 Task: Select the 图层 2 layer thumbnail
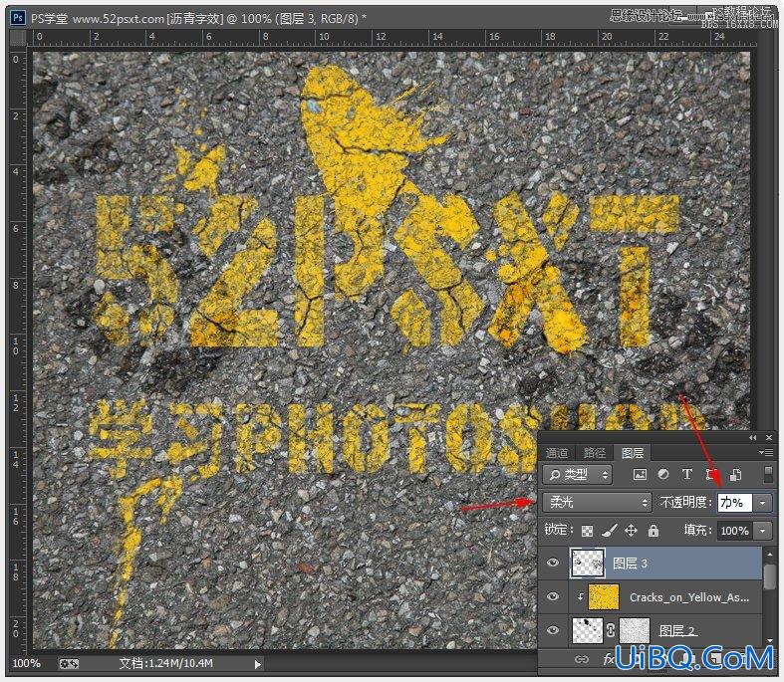click(x=587, y=630)
